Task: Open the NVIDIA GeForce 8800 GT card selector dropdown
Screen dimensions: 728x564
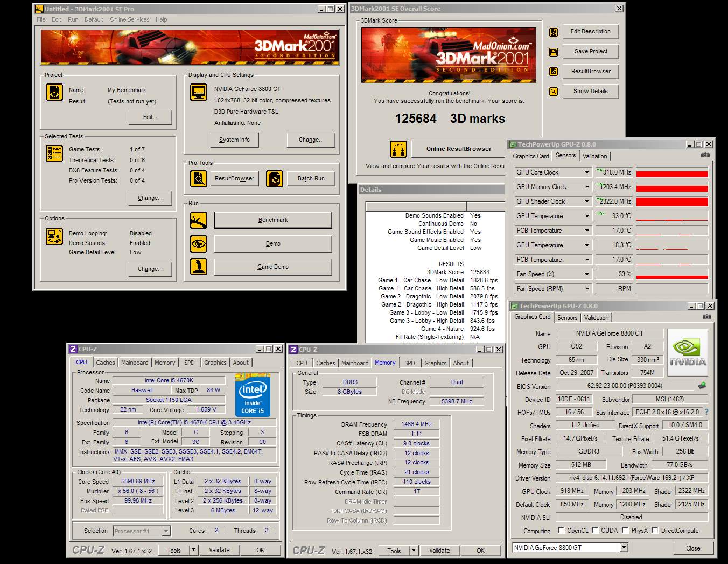Action: (x=624, y=548)
